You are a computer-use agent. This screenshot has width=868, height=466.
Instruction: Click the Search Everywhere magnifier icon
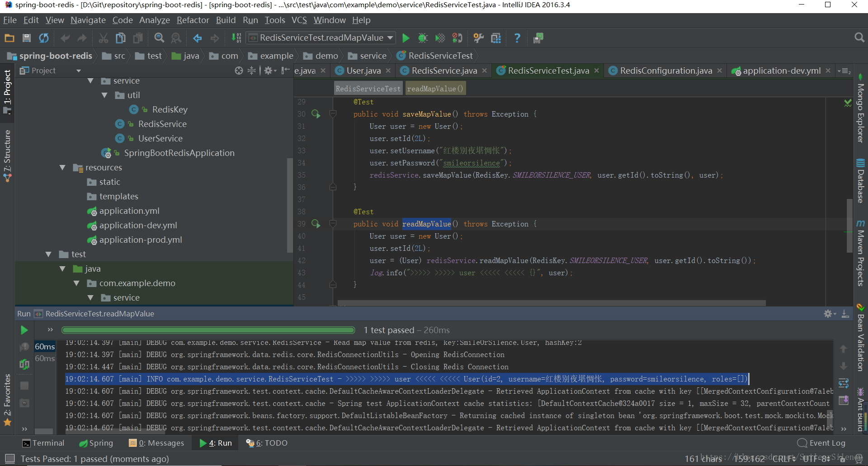click(859, 38)
